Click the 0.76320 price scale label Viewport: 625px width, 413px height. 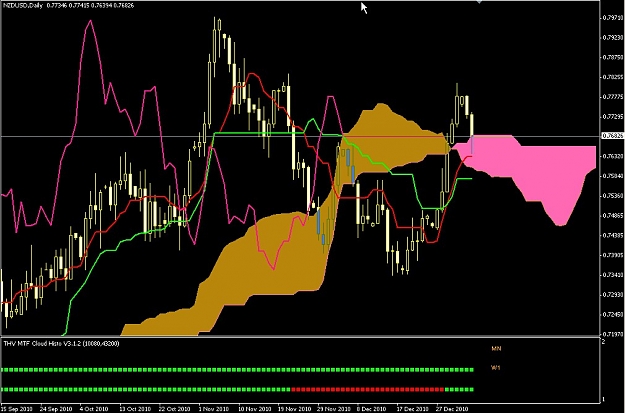[613, 156]
